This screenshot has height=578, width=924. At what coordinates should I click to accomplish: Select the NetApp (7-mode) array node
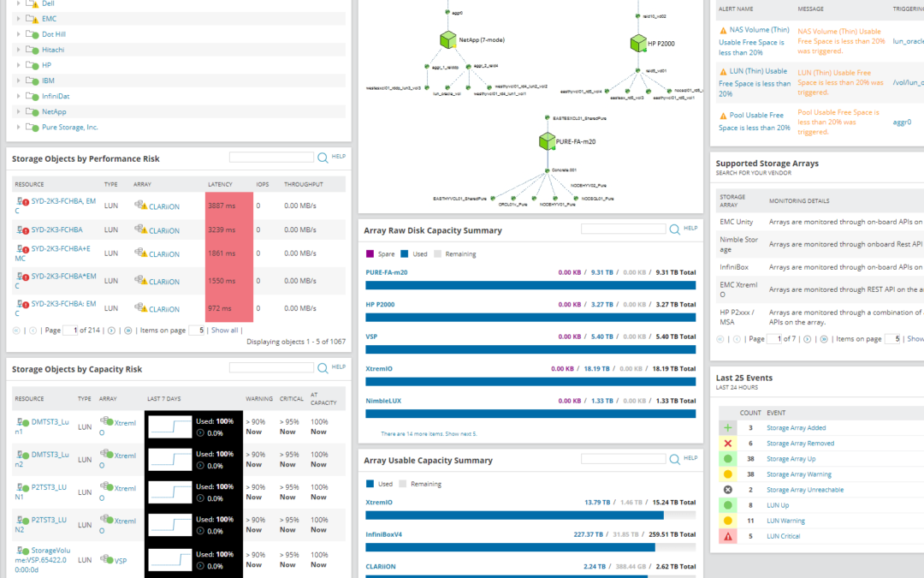pos(447,40)
